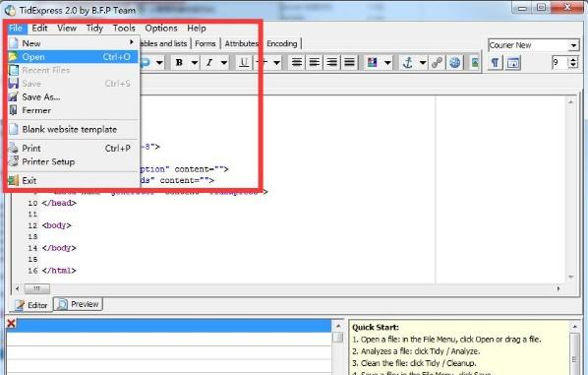Click the </body> line in editor
This screenshot has width=588, height=375.
click(59, 248)
